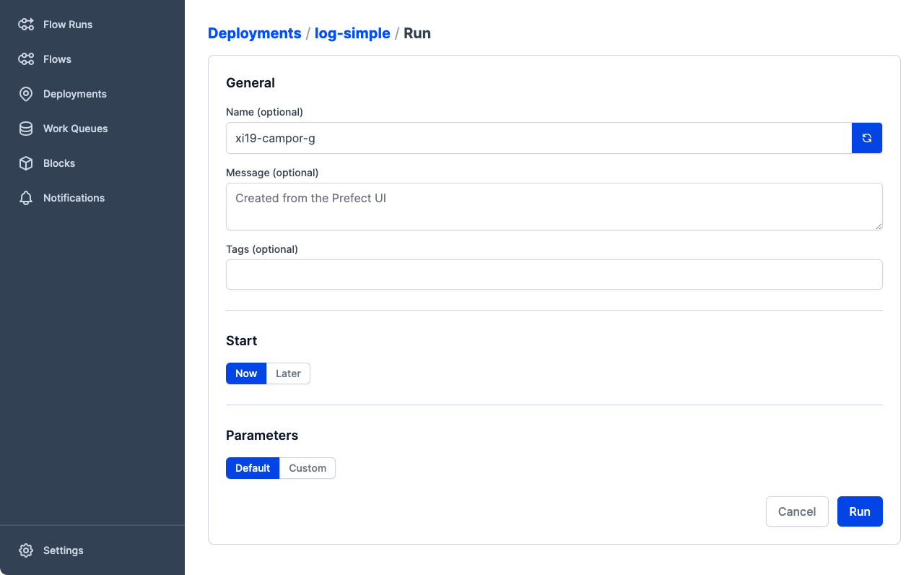Click the Run button
This screenshot has height=575, width=924.
(860, 511)
